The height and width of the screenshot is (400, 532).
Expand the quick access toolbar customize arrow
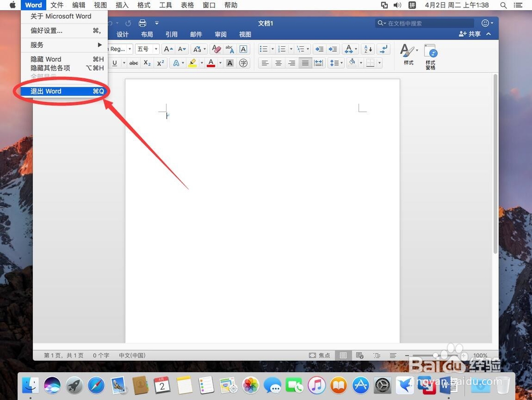(x=157, y=23)
